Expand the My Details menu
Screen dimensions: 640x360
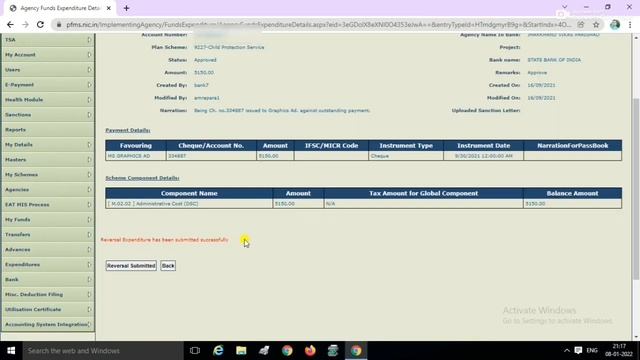click(x=48, y=144)
